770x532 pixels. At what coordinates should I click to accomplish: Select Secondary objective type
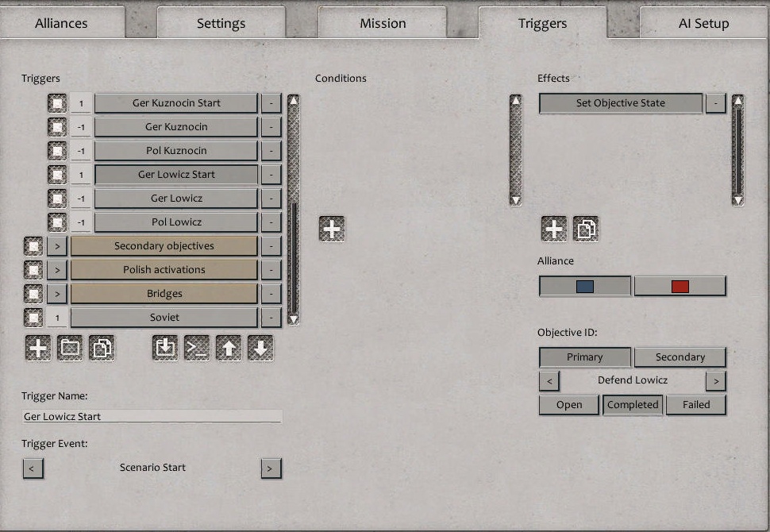[x=680, y=357]
